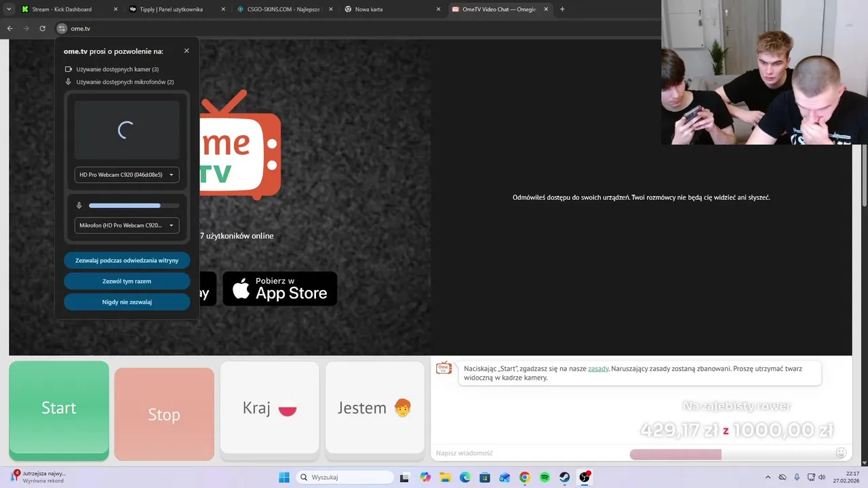The image size is (868, 488).
Task: Open site settings icon in address bar
Action: pos(62,28)
